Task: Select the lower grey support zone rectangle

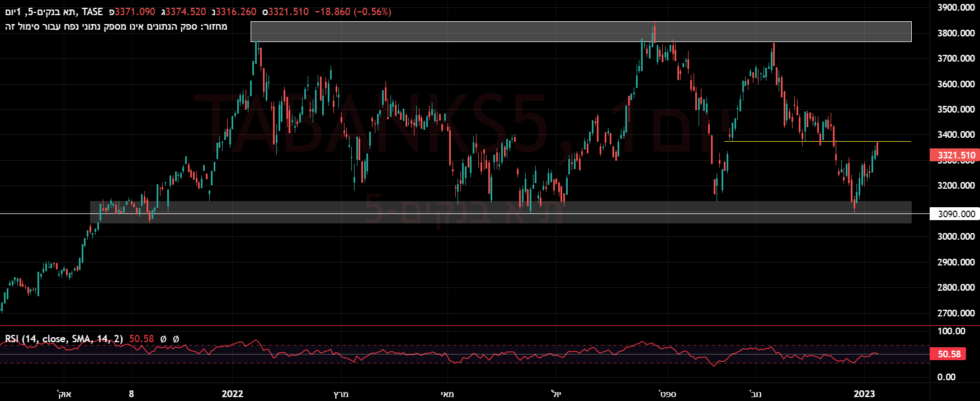Action: pyautogui.click(x=501, y=212)
